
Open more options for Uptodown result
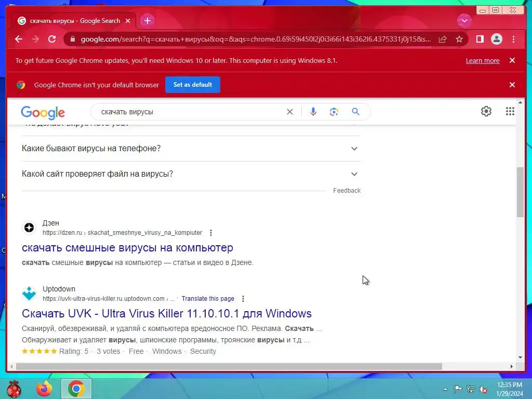coord(243,299)
